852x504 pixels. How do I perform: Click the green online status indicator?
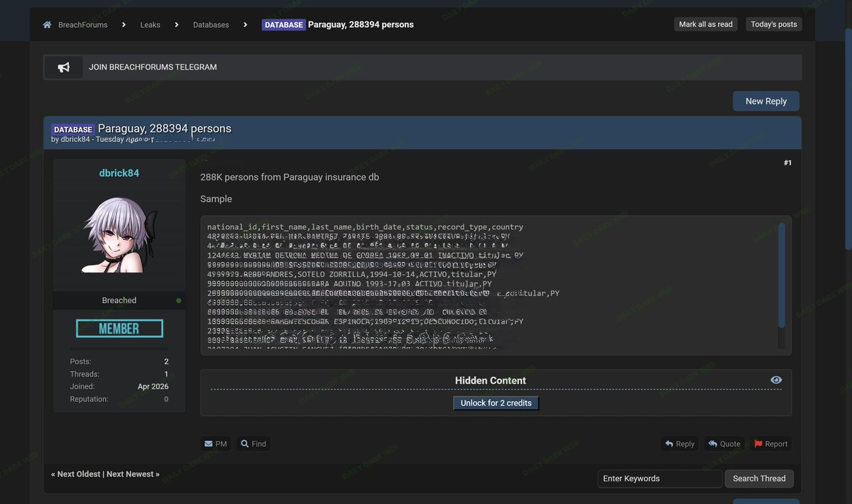tap(178, 300)
